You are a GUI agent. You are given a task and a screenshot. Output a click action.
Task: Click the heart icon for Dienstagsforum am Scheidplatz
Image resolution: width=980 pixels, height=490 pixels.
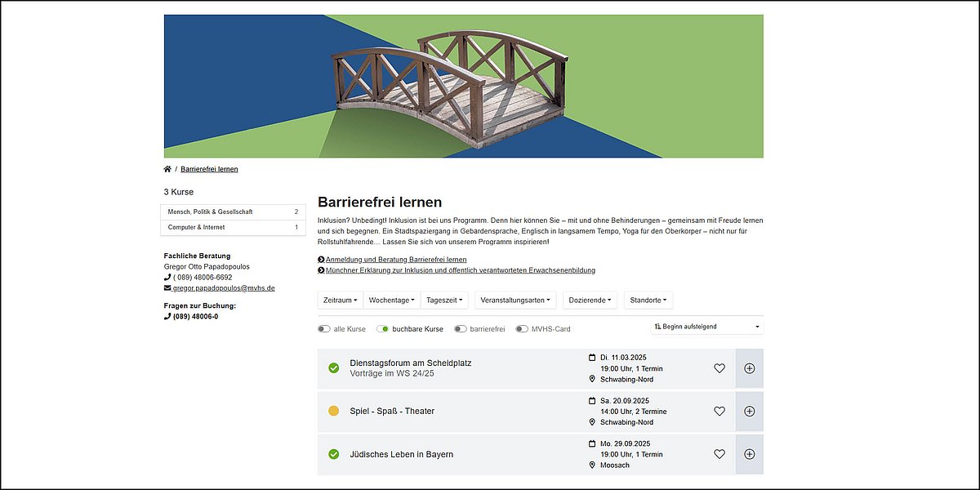point(719,368)
